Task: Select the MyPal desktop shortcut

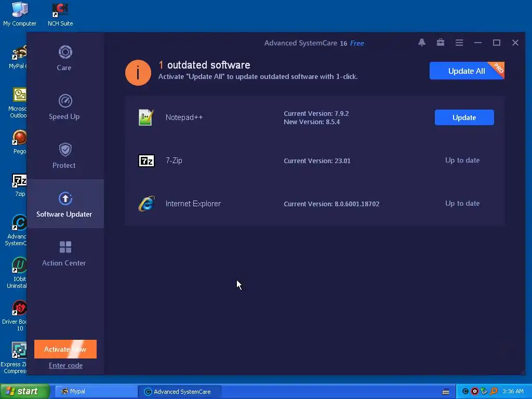Action: (x=18, y=57)
